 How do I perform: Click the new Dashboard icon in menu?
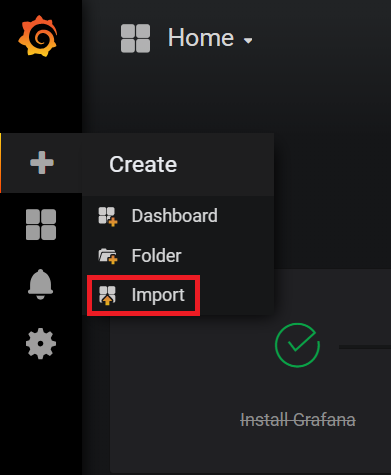(108, 216)
